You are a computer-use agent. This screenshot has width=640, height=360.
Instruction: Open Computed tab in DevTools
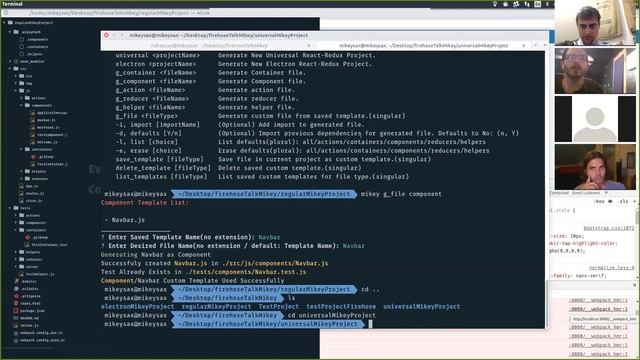pyautogui.click(x=559, y=193)
